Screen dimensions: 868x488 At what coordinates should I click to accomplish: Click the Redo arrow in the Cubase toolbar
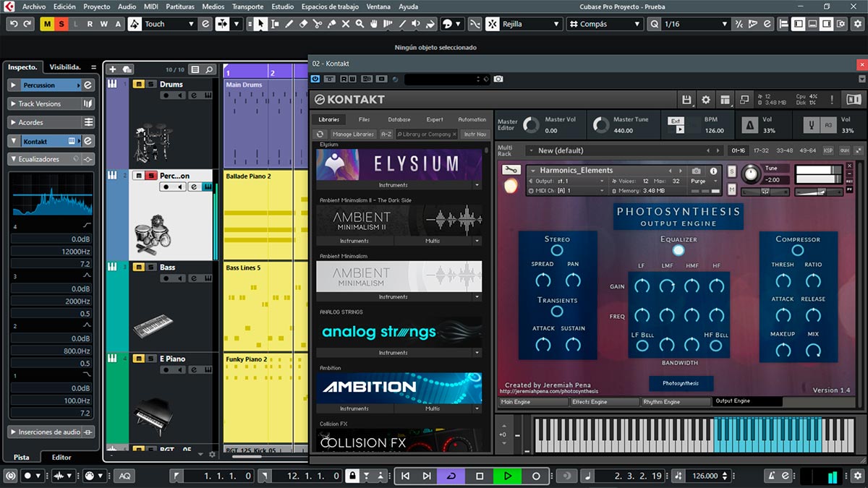27,24
